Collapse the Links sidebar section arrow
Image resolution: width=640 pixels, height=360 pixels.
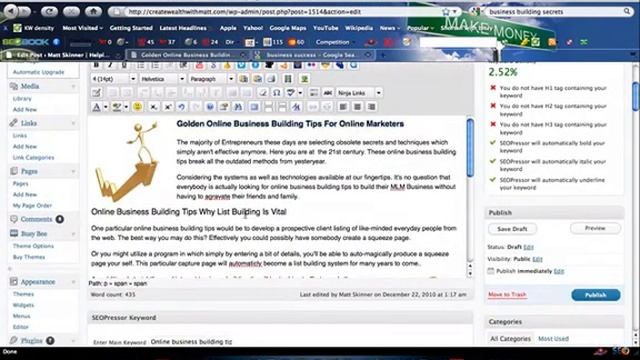pyautogui.click(x=74, y=123)
